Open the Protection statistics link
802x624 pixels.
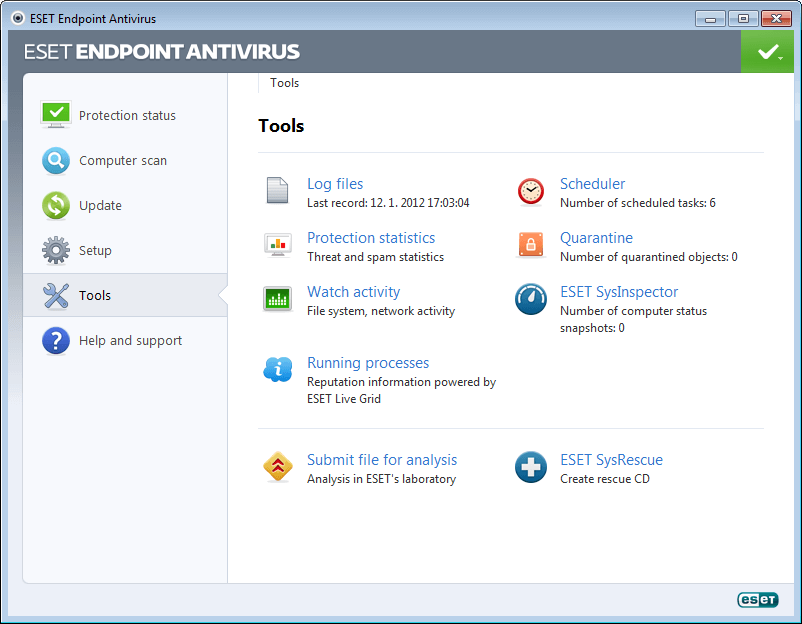click(370, 238)
